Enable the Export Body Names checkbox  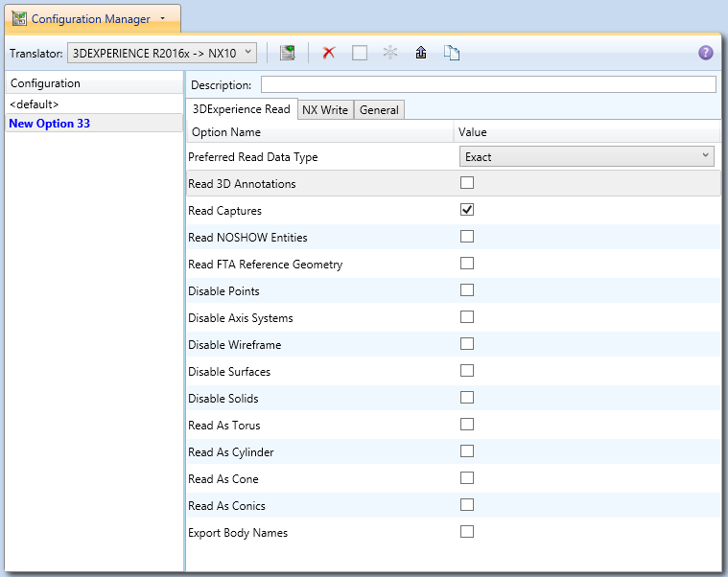pyautogui.click(x=466, y=532)
